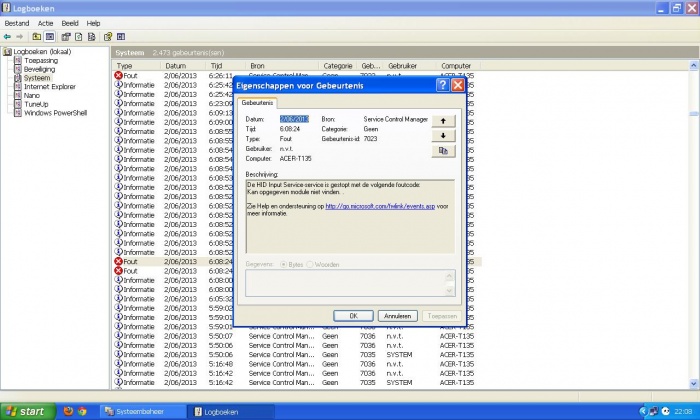Open the Systeem log in the tree
This screenshot has height=420, width=700.
(37, 78)
